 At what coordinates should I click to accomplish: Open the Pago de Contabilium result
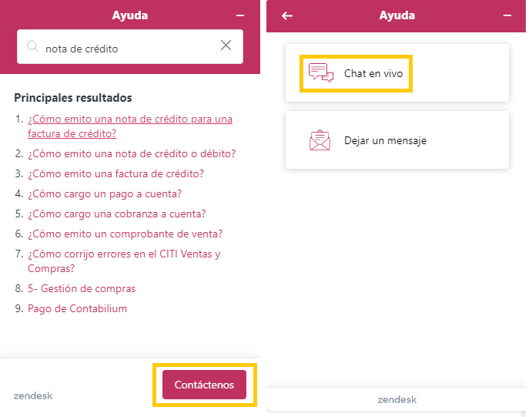tap(77, 308)
